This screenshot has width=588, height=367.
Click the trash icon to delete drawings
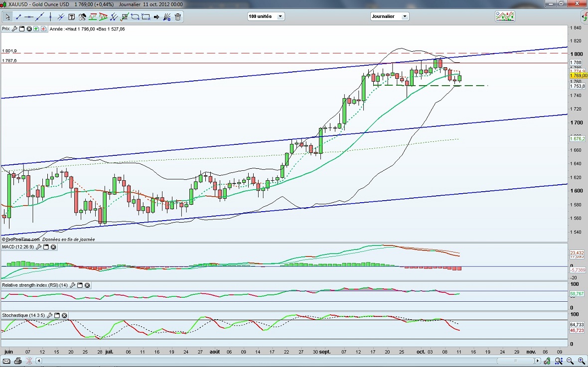click(x=178, y=16)
